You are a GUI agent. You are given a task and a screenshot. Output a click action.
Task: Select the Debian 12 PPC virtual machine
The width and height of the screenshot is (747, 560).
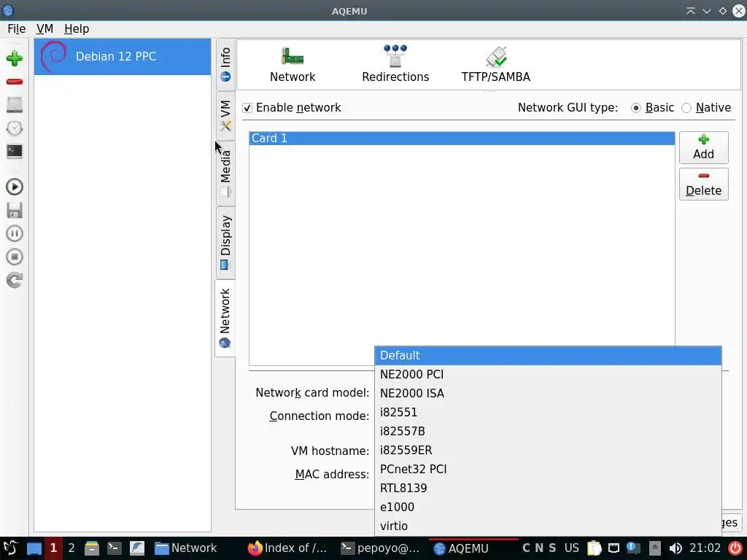coord(123,57)
